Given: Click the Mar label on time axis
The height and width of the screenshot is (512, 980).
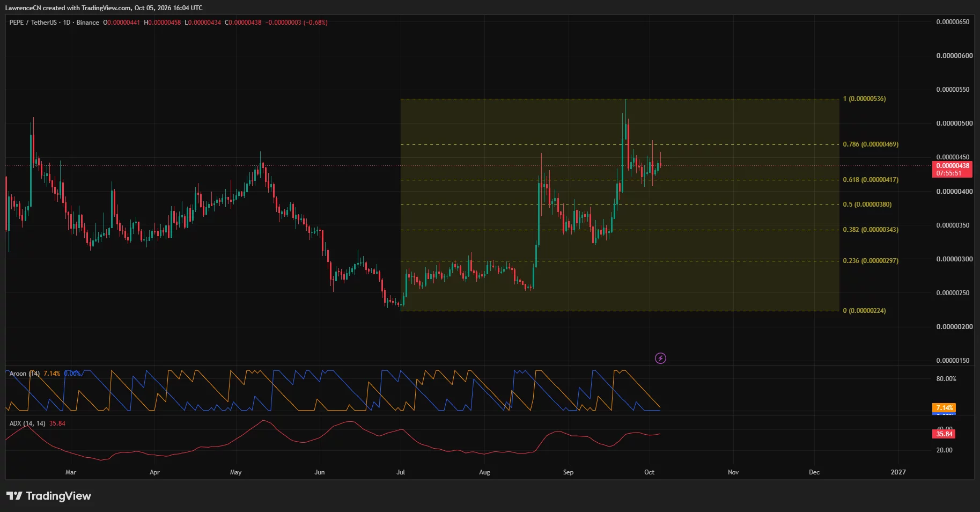Looking at the screenshot, I should (71, 472).
